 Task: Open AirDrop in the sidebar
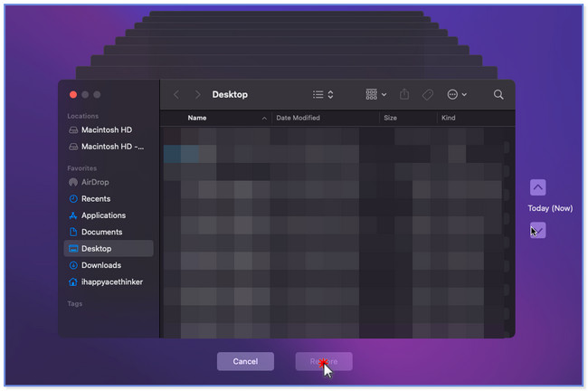[95, 182]
